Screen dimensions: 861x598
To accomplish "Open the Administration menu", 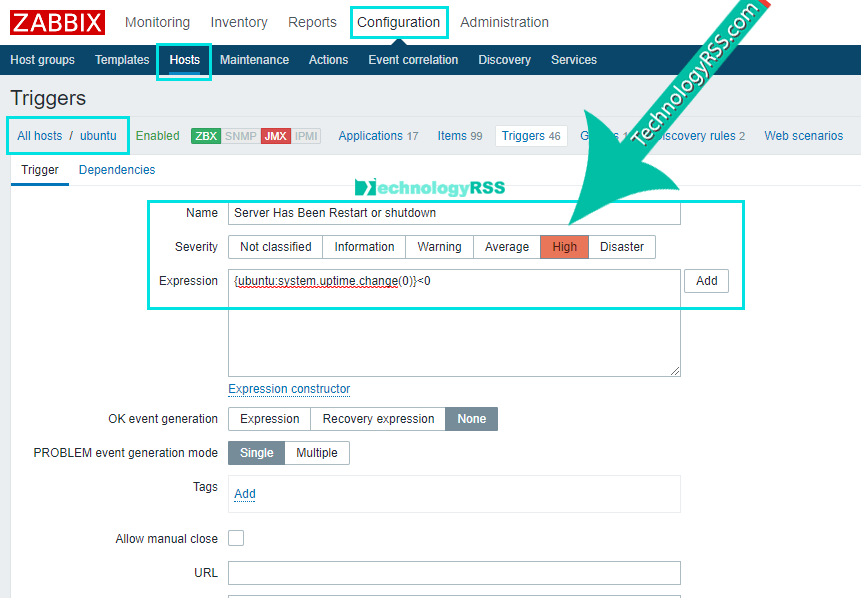I will click(504, 22).
